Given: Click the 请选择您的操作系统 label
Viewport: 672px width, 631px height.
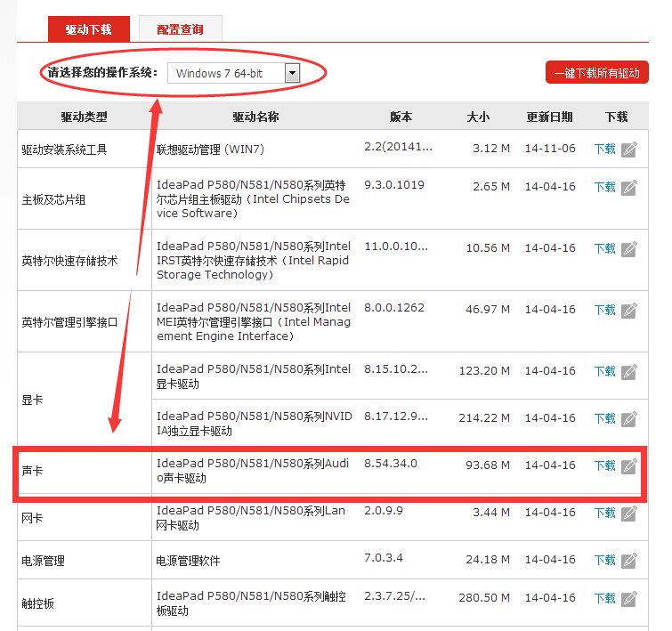Looking at the screenshot, I should click(x=102, y=72).
